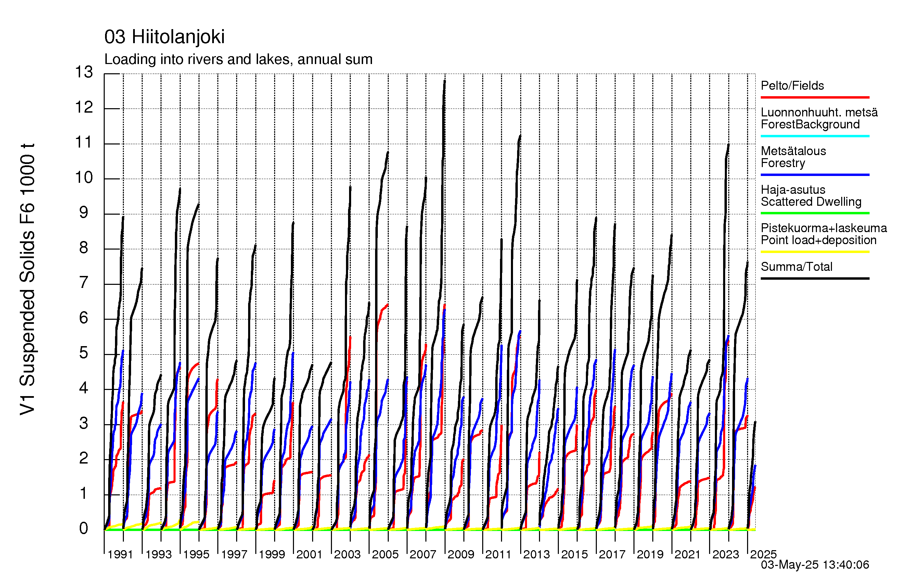Click the black total peak above 12 in 2008
The height and width of the screenshot is (582, 924).
point(445,82)
